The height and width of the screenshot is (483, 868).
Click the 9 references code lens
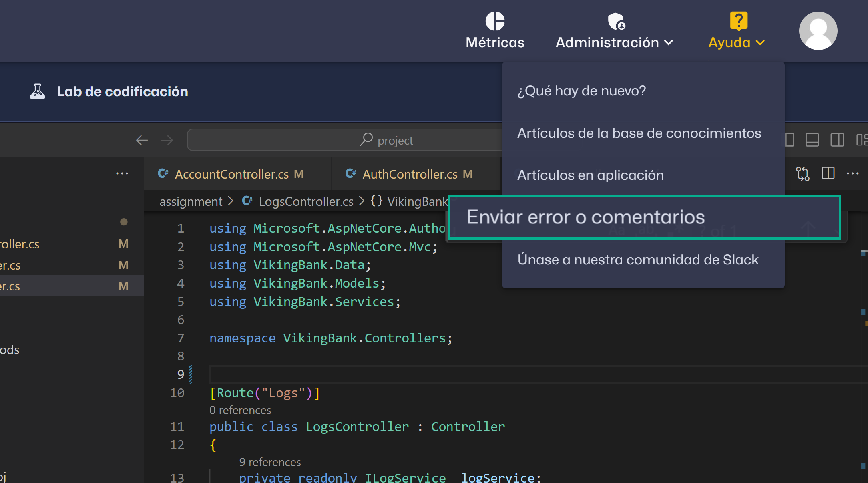click(x=270, y=462)
